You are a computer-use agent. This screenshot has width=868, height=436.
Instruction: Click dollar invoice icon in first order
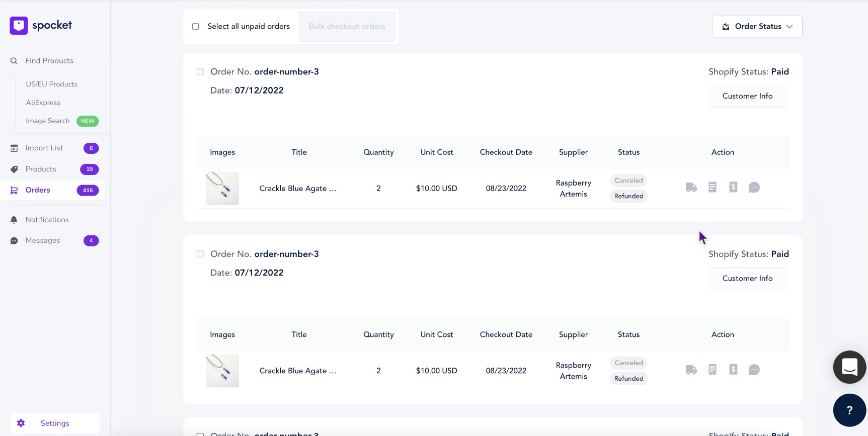(x=733, y=188)
